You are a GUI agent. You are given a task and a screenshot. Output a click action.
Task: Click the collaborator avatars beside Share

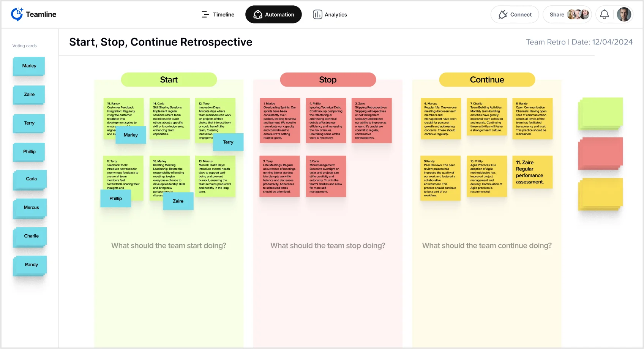pos(578,14)
